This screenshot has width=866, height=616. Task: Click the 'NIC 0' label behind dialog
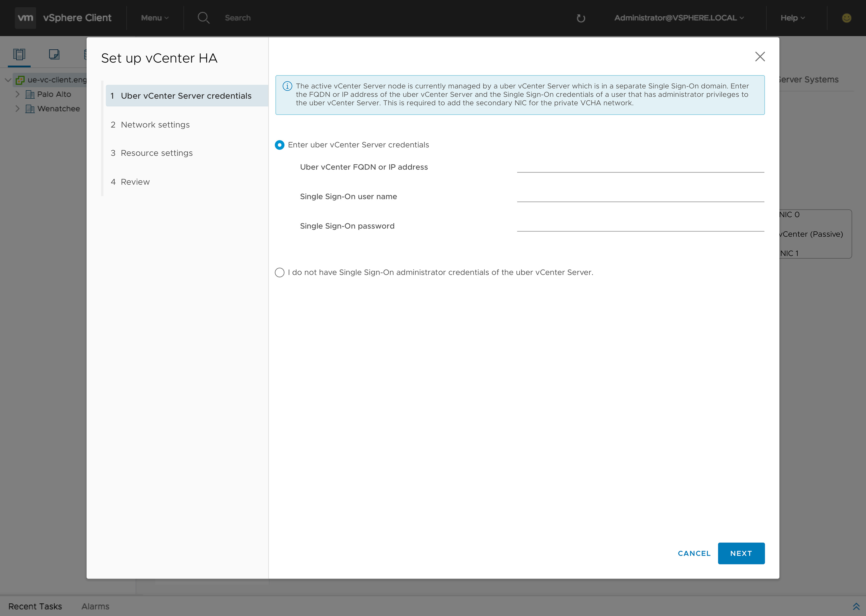[x=789, y=215]
